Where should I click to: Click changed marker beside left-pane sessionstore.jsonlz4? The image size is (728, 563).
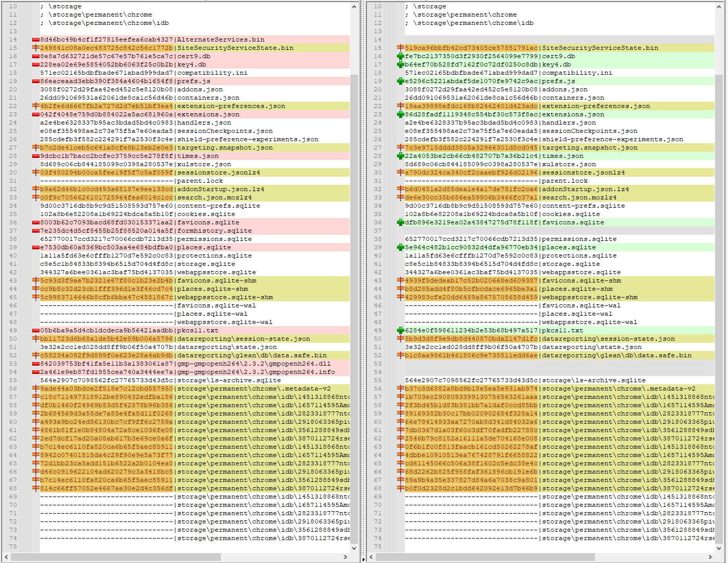coord(36,172)
